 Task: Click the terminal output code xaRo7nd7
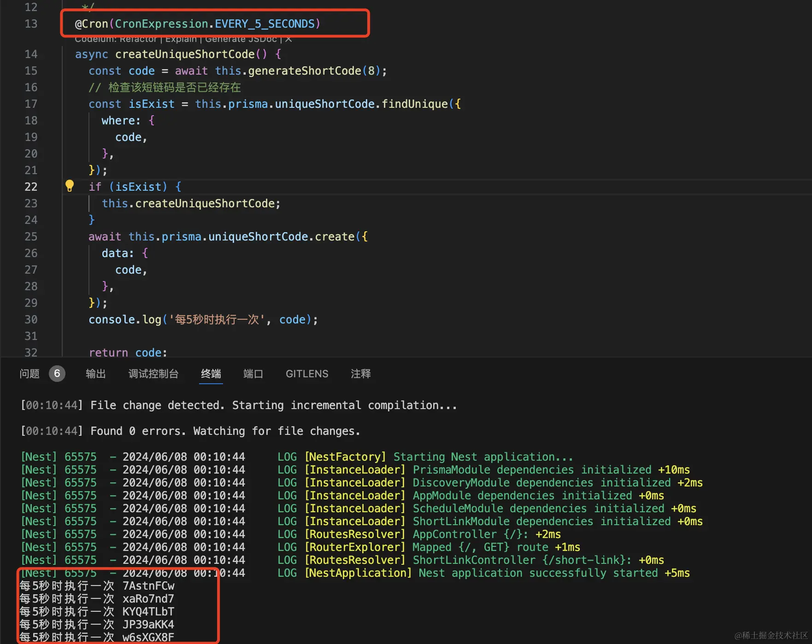148,599
